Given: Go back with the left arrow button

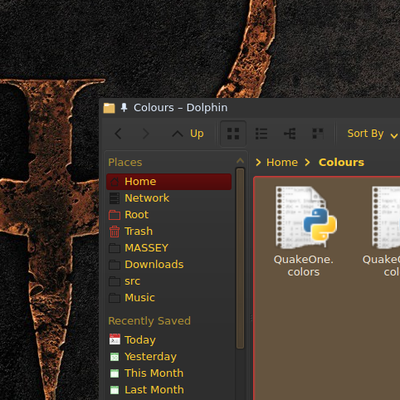Looking at the screenshot, I should click(118, 134).
